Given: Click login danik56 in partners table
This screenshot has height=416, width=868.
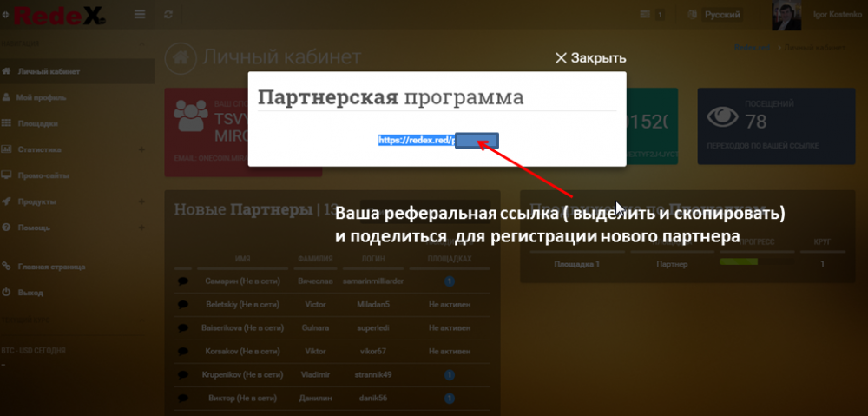Looking at the screenshot, I should (372, 398).
